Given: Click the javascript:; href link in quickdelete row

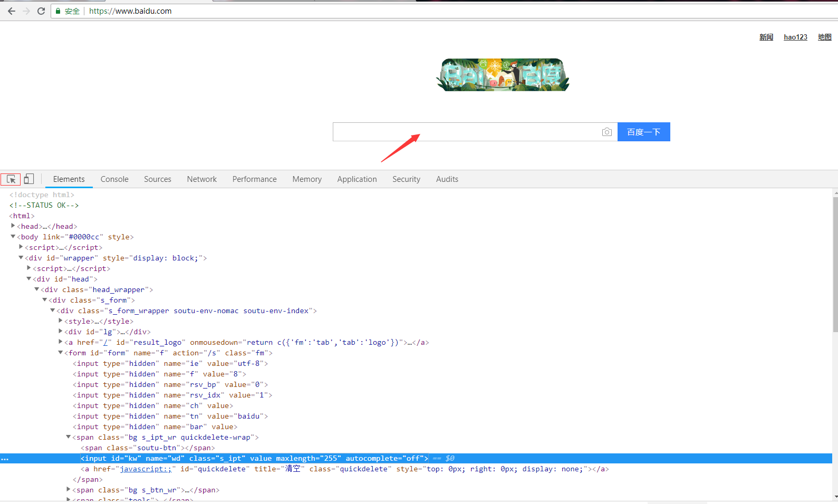Looking at the screenshot, I should tap(146, 469).
